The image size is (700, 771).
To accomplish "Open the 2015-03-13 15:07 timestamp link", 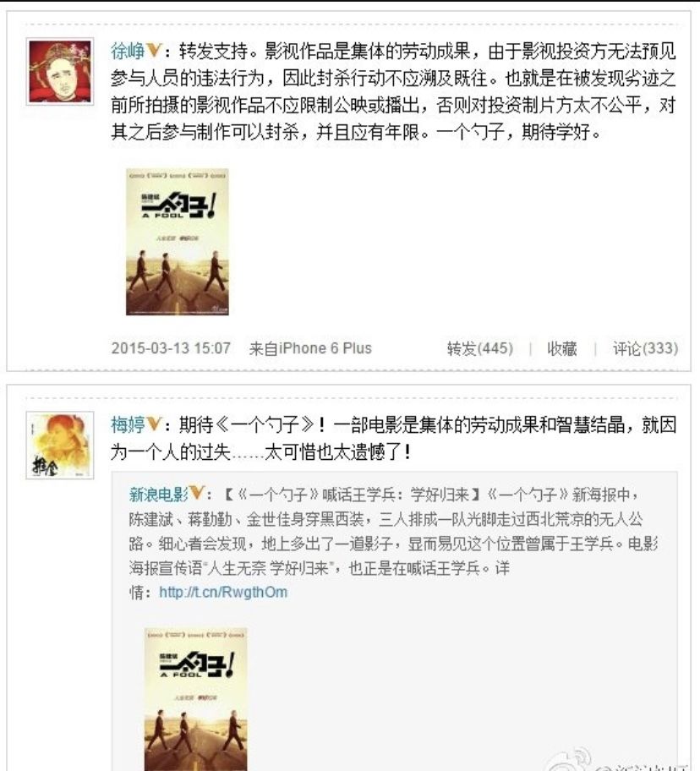I will [x=171, y=348].
